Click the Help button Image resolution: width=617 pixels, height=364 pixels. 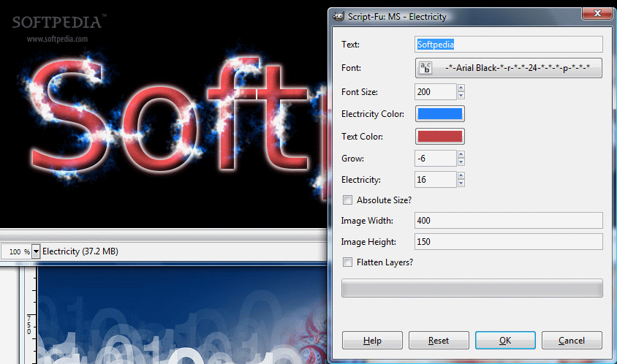pyautogui.click(x=372, y=341)
